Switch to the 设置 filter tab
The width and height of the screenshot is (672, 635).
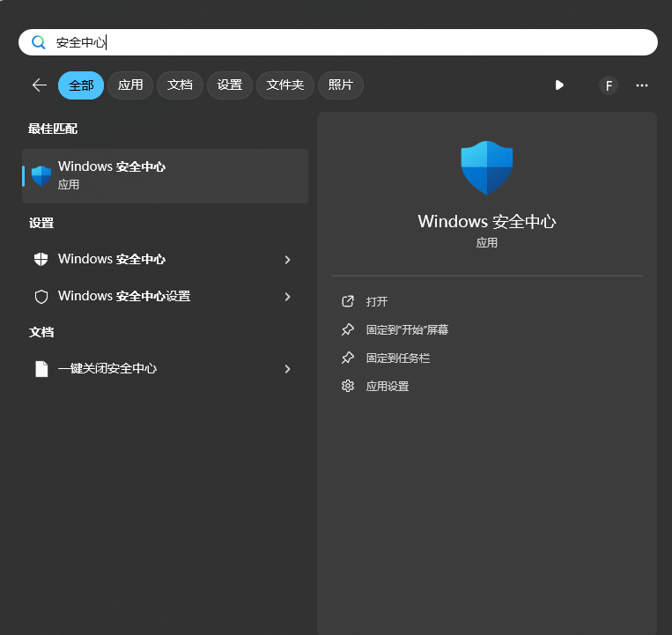[229, 85]
